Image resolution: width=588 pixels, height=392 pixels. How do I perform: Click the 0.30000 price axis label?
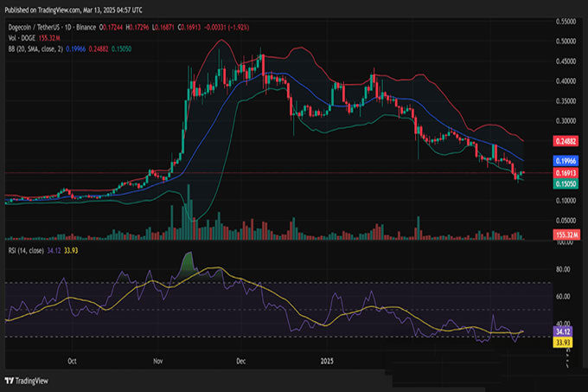click(x=566, y=121)
